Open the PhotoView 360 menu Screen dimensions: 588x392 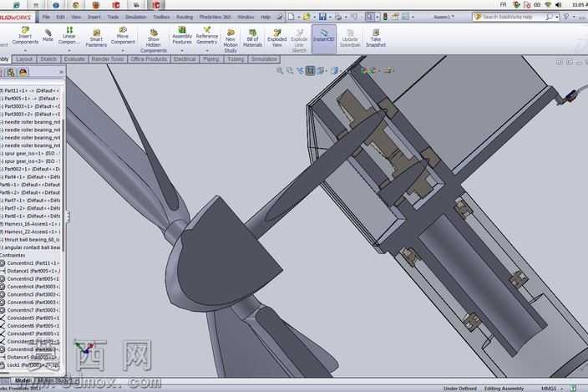pyautogui.click(x=215, y=17)
